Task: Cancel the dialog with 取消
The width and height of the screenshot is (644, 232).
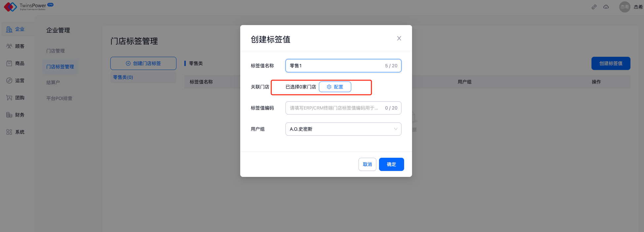Action: pyautogui.click(x=367, y=164)
